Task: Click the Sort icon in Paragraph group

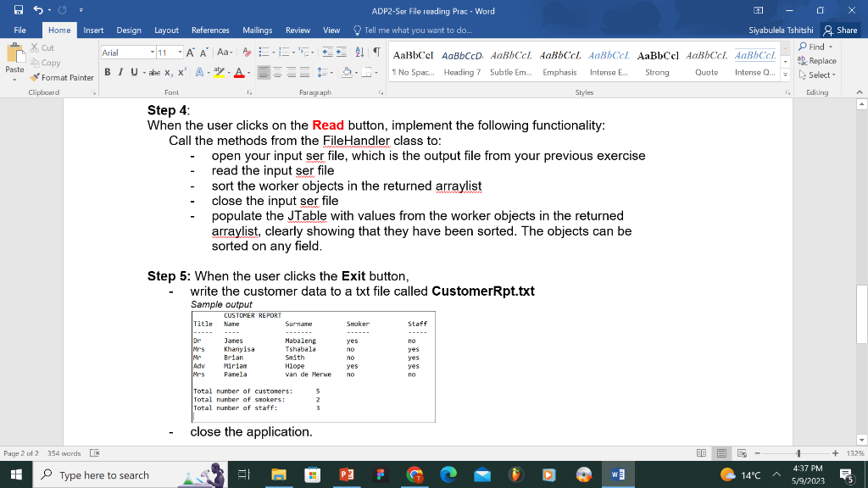Action: tap(359, 53)
